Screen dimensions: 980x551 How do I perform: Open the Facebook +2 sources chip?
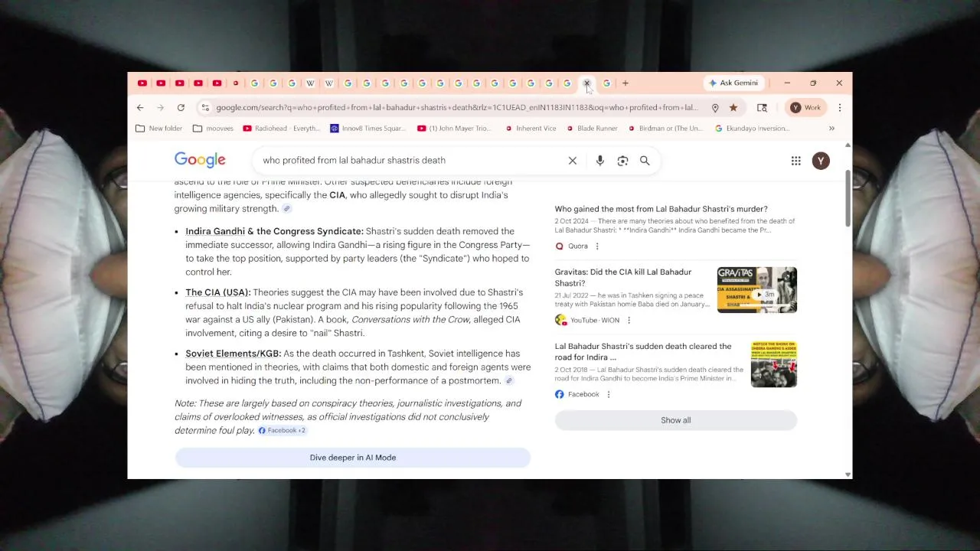click(x=282, y=431)
